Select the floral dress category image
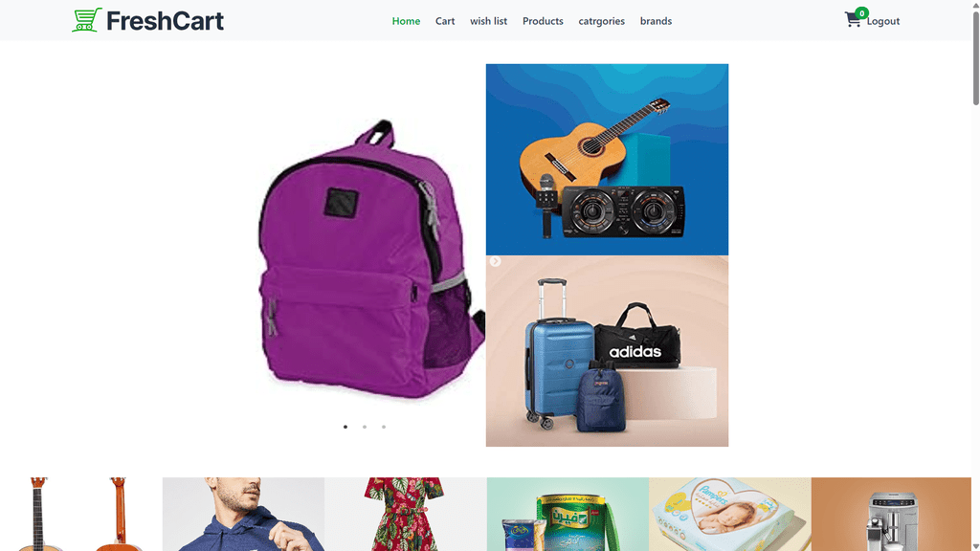The height and width of the screenshot is (551, 980). (406, 514)
